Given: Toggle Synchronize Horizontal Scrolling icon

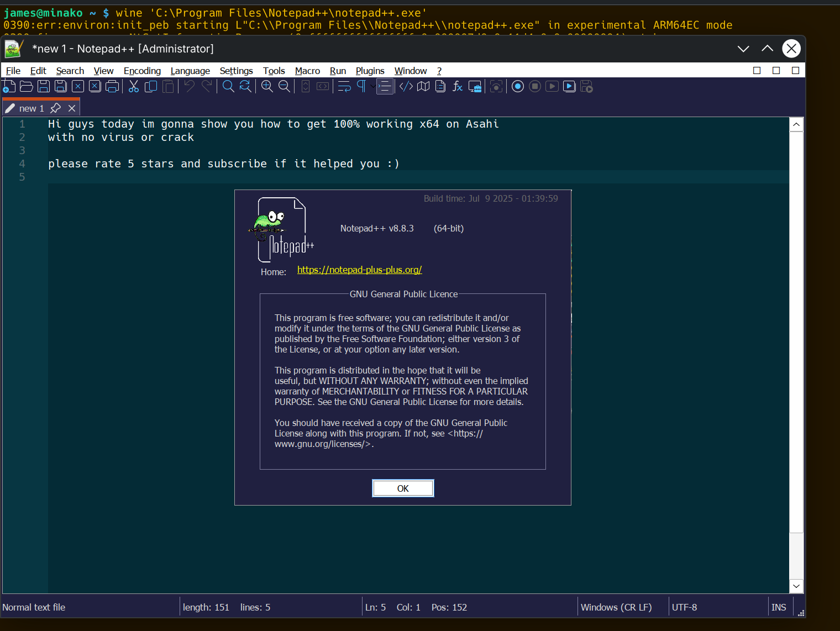Looking at the screenshot, I should coord(323,86).
